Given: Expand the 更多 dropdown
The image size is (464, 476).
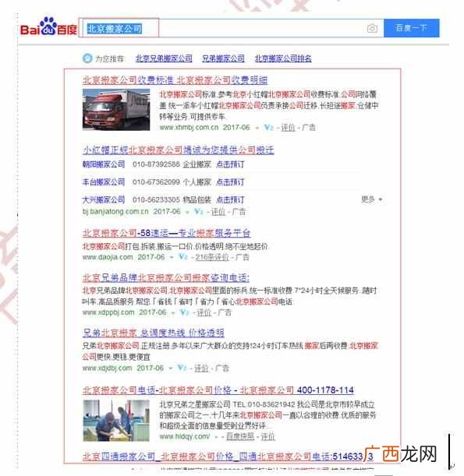Looking at the screenshot, I should [x=372, y=199].
